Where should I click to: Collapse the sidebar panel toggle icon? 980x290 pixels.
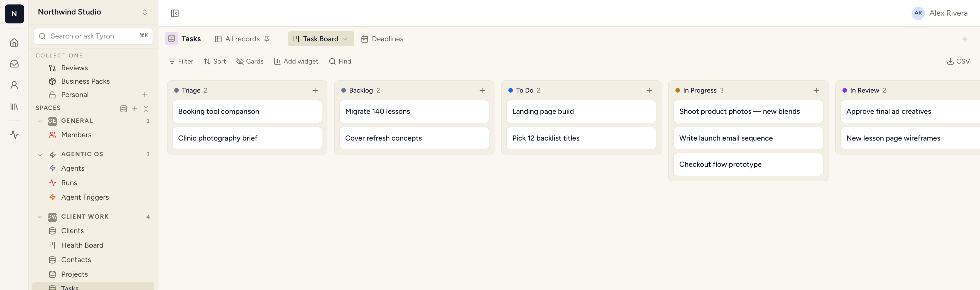coord(175,13)
